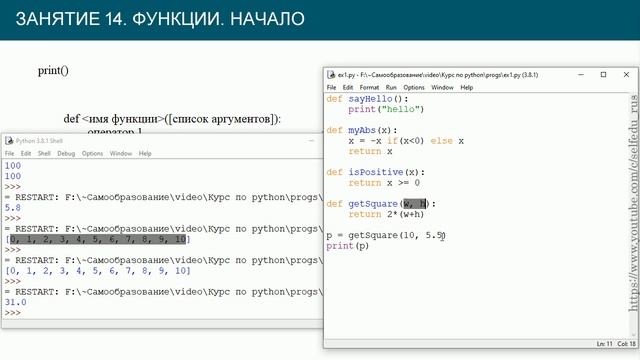Image resolution: width=640 pixels, height=360 pixels.
Task: Click 'return x >= 0' line in editor
Action: point(384,183)
